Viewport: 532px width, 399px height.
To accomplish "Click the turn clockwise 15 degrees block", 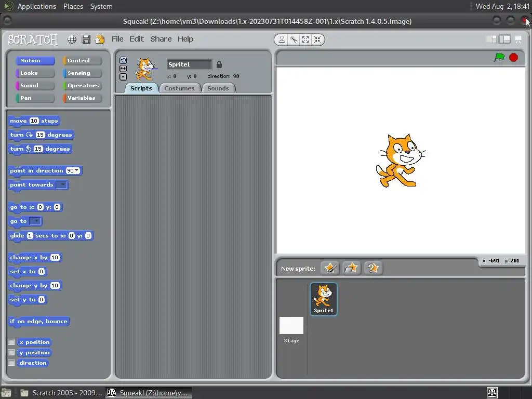I will pos(41,135).
